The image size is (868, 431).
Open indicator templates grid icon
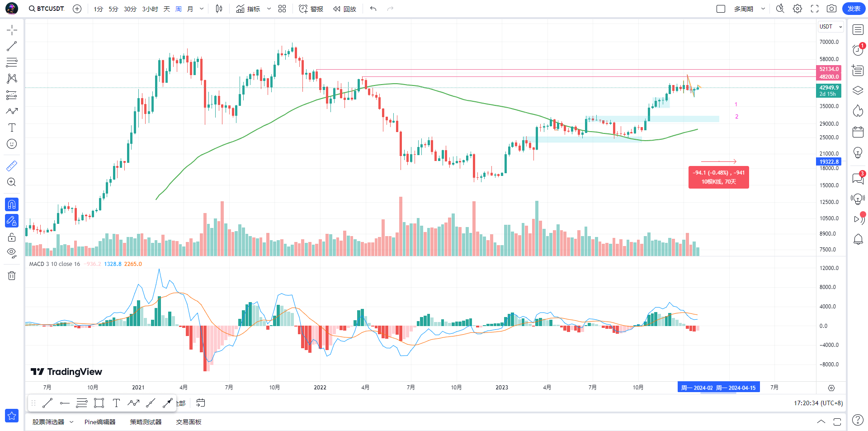coord(282,9)
